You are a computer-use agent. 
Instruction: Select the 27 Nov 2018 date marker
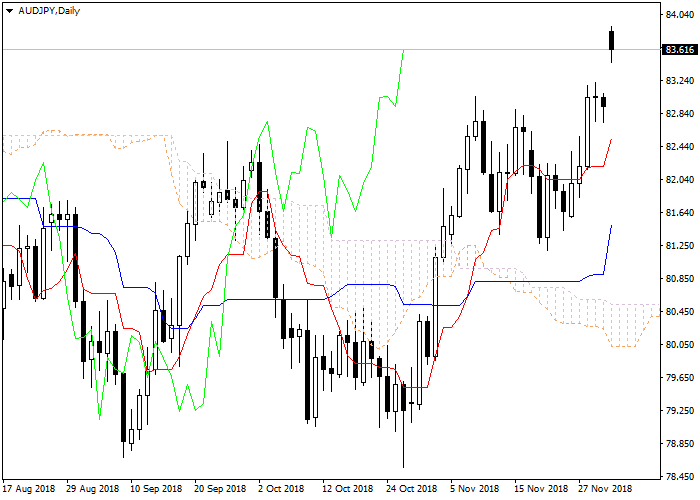(604, 489)
